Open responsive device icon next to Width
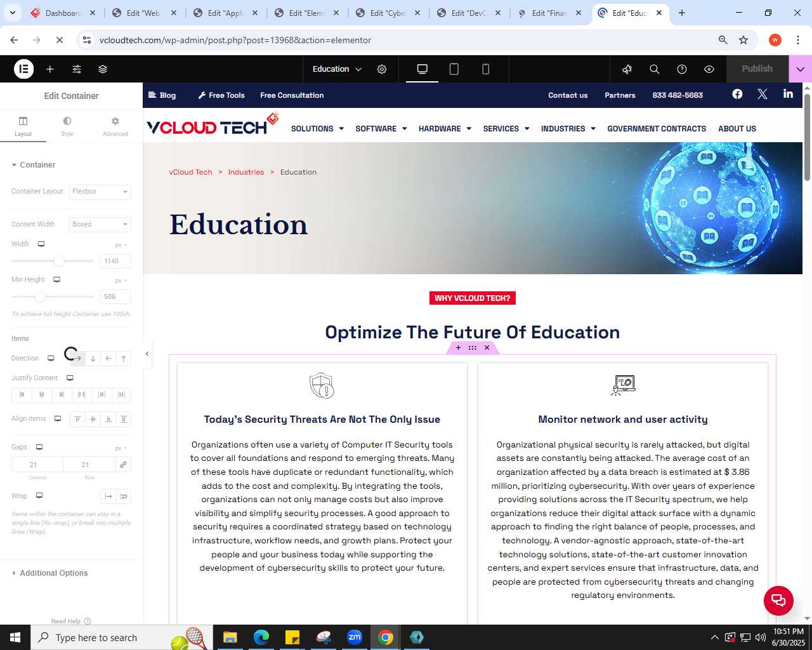Screen dimensions: 812x650 coord(41,244)
